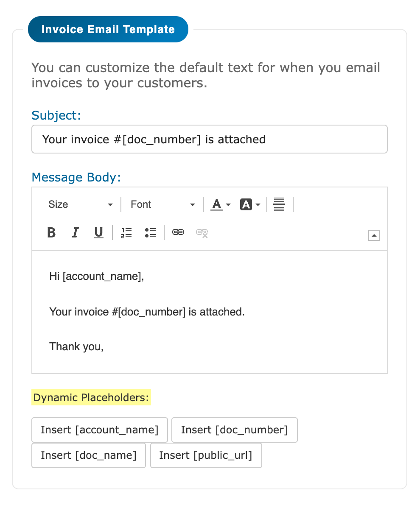Click the insert link icon
Viewport: 420px width, 508px height.
(178, 232)
